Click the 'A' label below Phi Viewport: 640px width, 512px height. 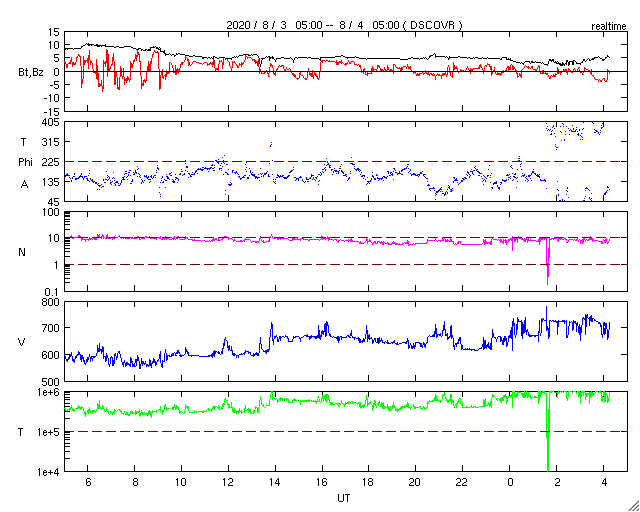24,185
